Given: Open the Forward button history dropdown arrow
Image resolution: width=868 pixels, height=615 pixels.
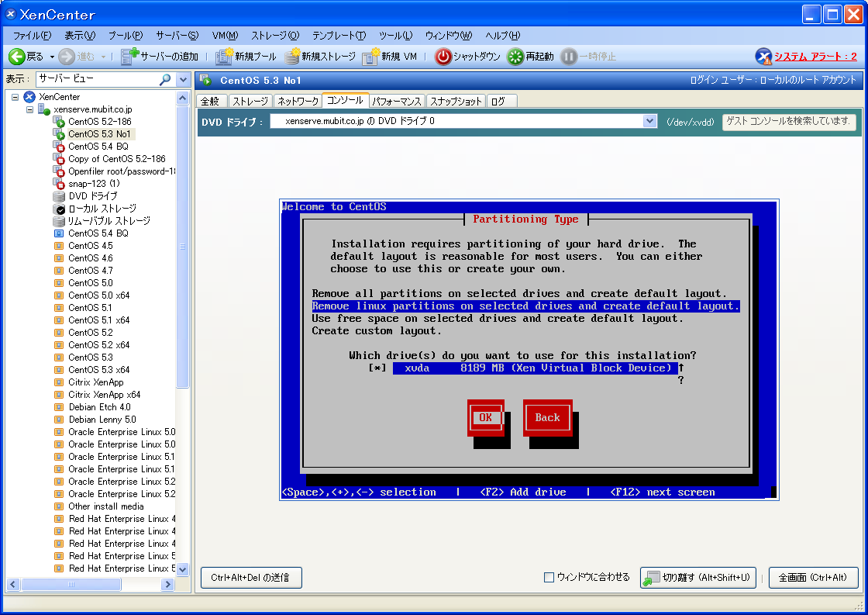Looking at the screenshot, I should pyautogui.click(x=103, y=57).
